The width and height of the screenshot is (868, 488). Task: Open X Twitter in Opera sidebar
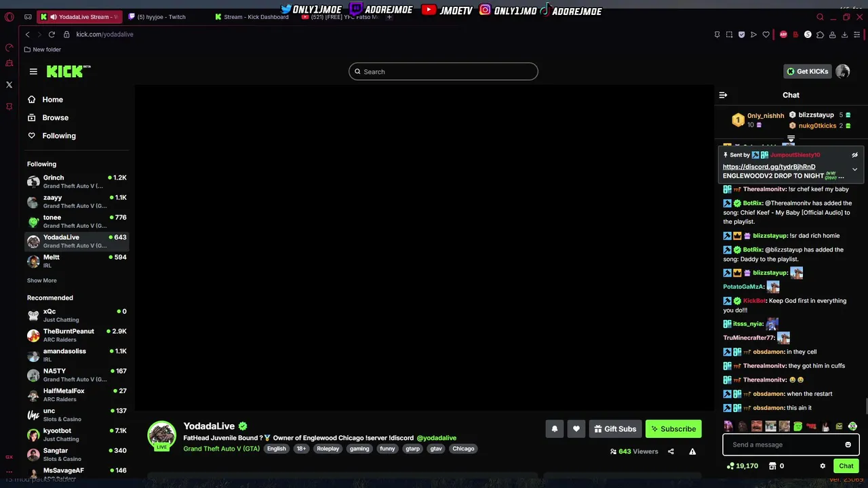click(x=9, y=85)
